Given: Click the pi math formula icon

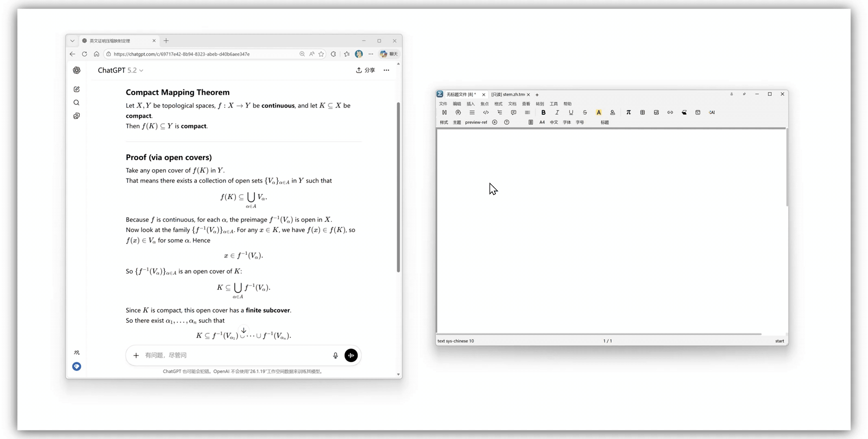Looking at the screenshot, I should point(628,113).
